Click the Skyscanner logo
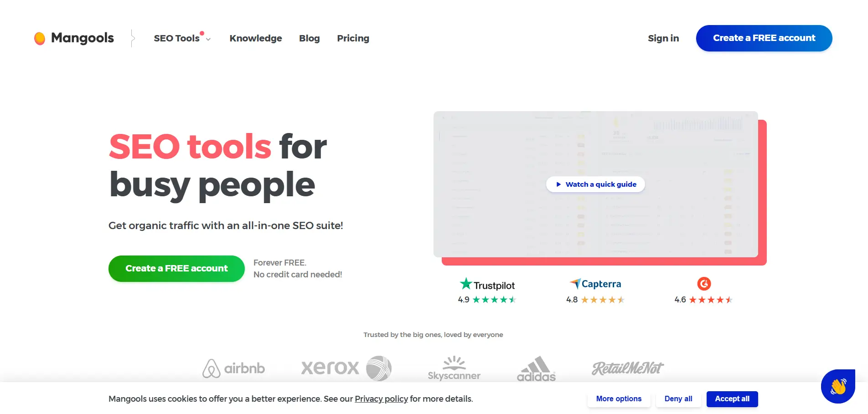 pyautogui.click(x=454, y=368)
